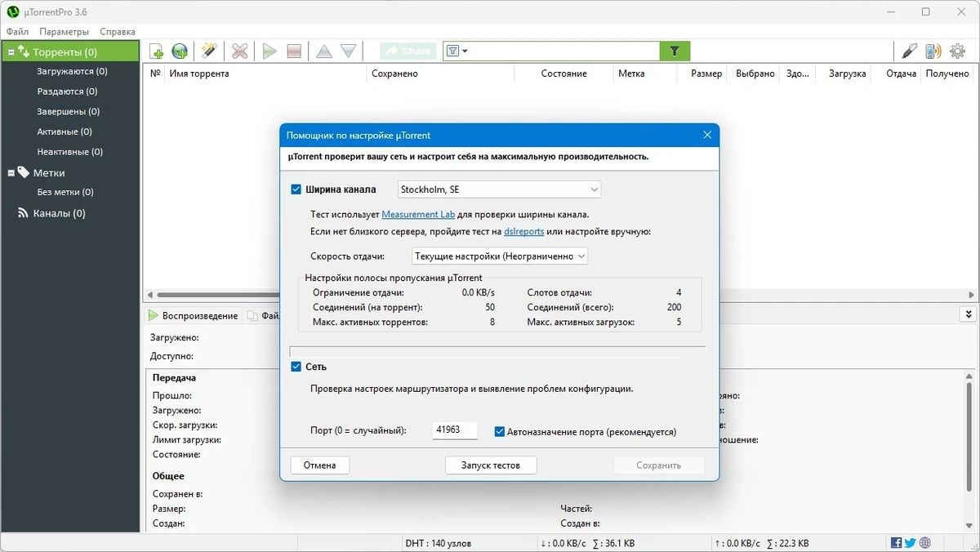The width and height of the screenshot is (980, 552).
Task: Sort by Метка column header
Action: tap(631, 73)
